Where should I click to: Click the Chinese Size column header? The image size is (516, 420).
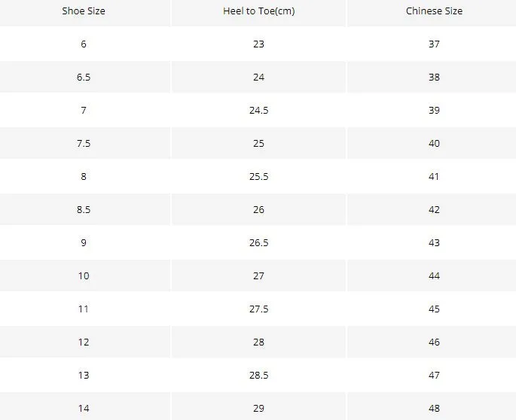point(434,11)
